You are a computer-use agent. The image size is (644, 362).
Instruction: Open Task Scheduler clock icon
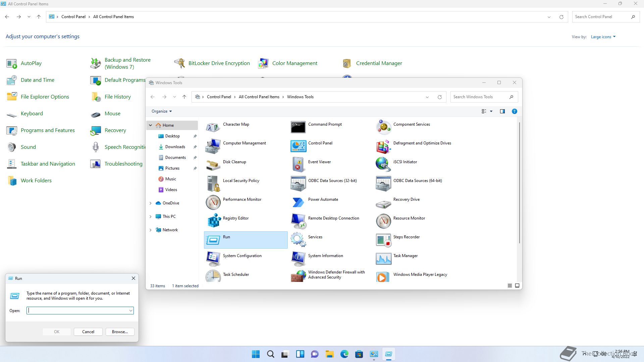pos(213,276)
